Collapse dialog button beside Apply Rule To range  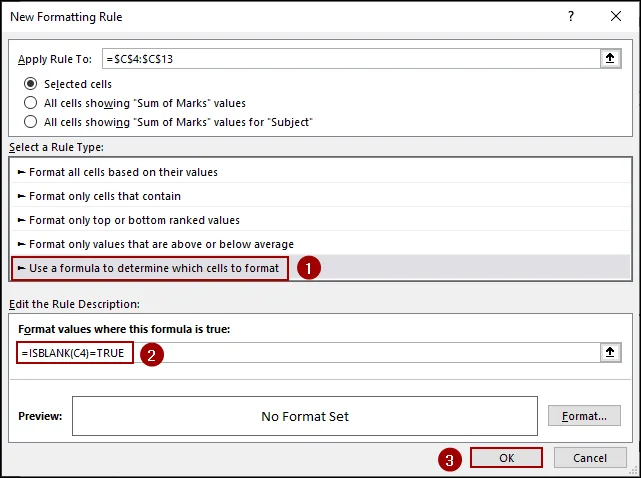pyautogui.click(x=610, y=58)
